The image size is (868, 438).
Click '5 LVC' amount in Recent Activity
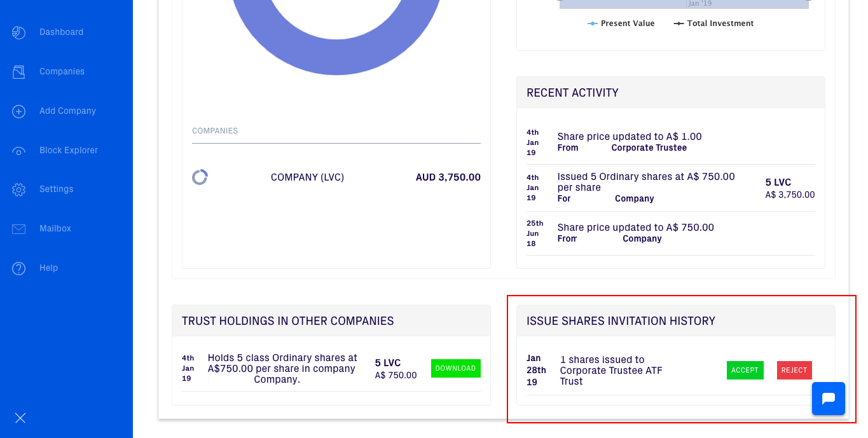coord(778,182)
